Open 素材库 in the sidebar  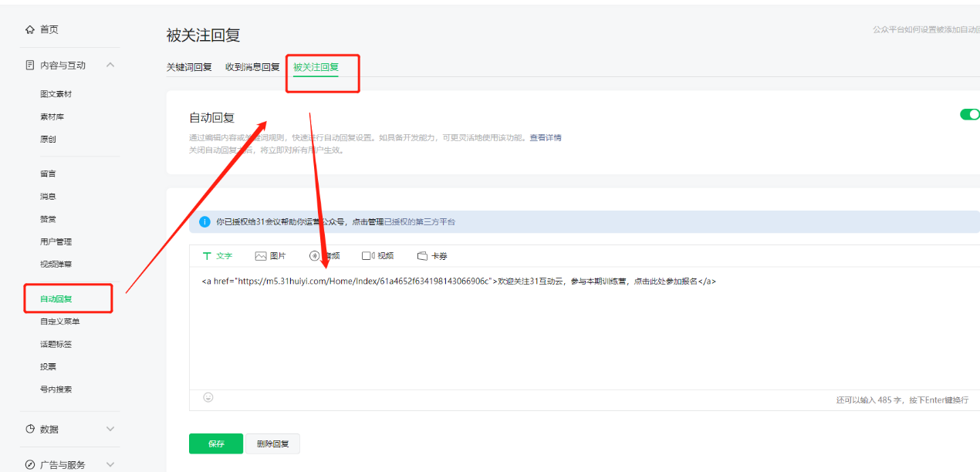[52, 116]
